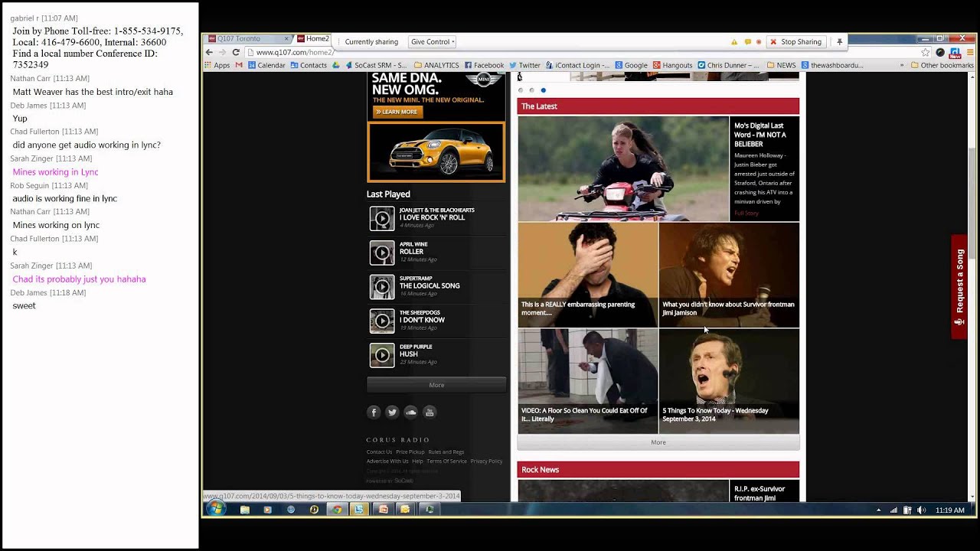980x551 pixels.
Task: Click More button under Last Played
Action: pyautogui.click(x=436, y=385)
